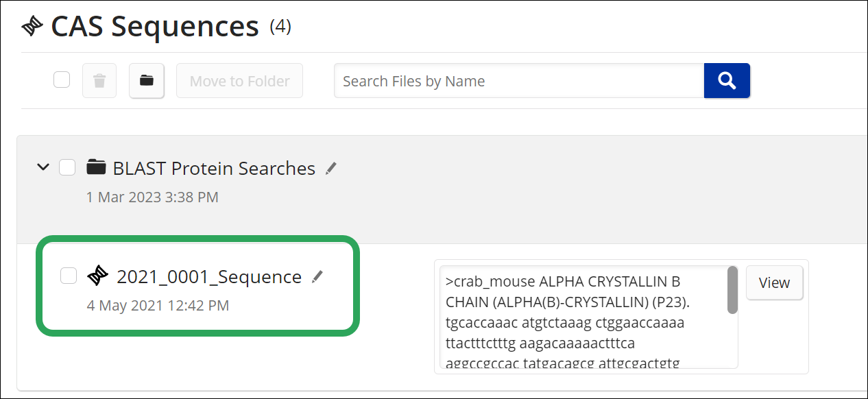Open the 2021_0001_Sequence file name
Image resolution: width=868 pixels, height=399 pixels.
pos(209,276)
